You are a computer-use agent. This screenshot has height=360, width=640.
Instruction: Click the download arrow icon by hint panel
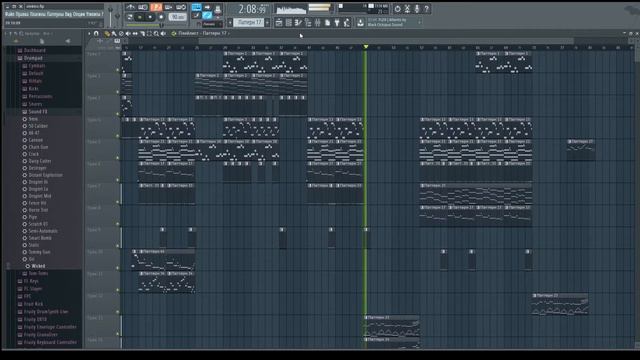click(360, 23)
